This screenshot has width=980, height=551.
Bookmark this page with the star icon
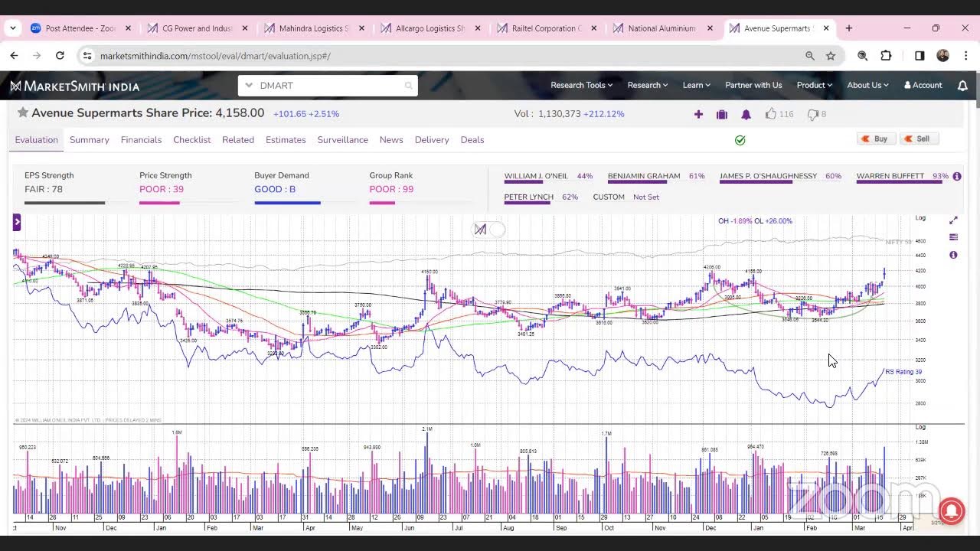click(x=831, y=56)
